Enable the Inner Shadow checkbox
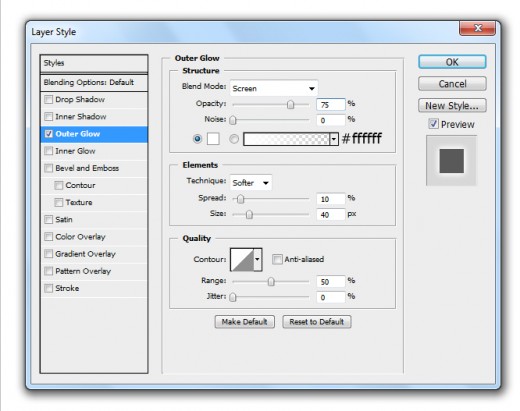This screenshot has width=520, height=411. (x=49, y=116)
